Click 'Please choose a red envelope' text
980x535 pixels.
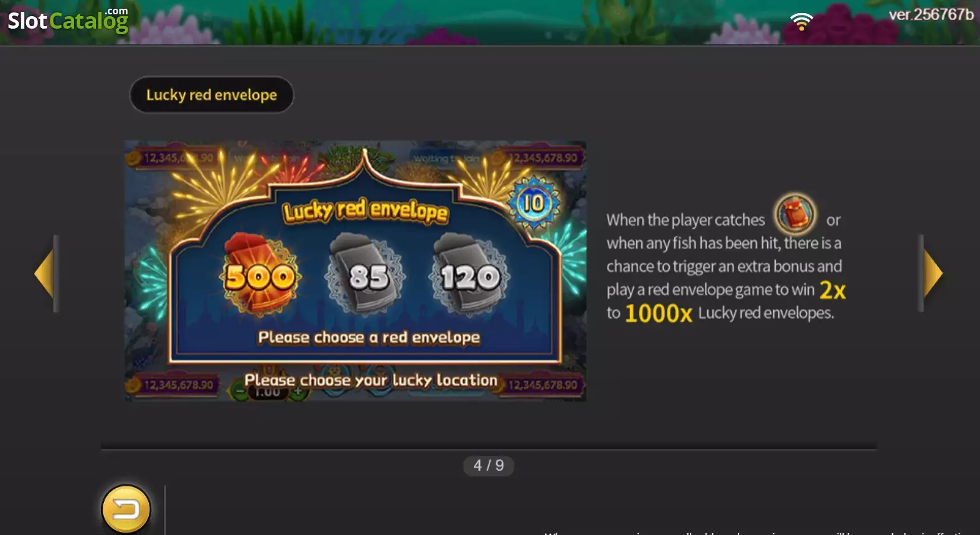(x=369, y=337)
